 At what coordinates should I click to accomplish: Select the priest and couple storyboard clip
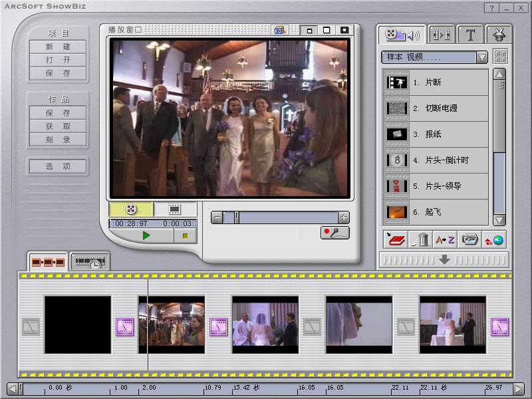click(x=265, y=325)
